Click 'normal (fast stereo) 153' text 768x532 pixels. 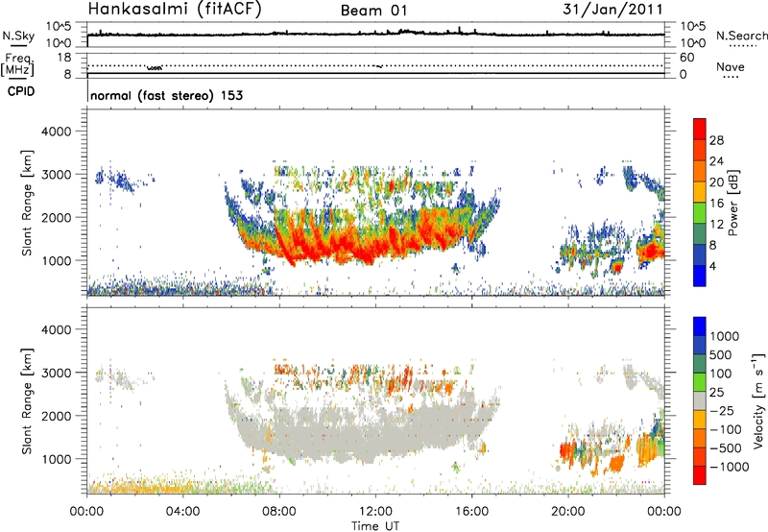(166, 95)
